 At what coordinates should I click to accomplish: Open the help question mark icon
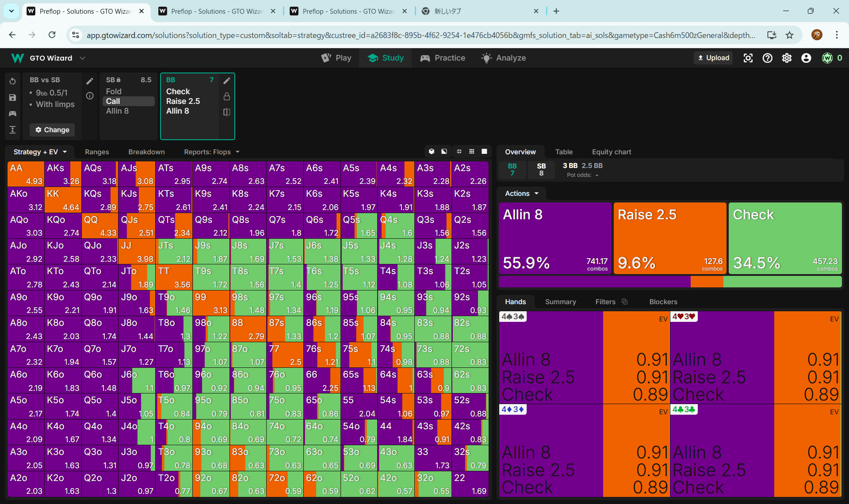[x=767, y=58]
